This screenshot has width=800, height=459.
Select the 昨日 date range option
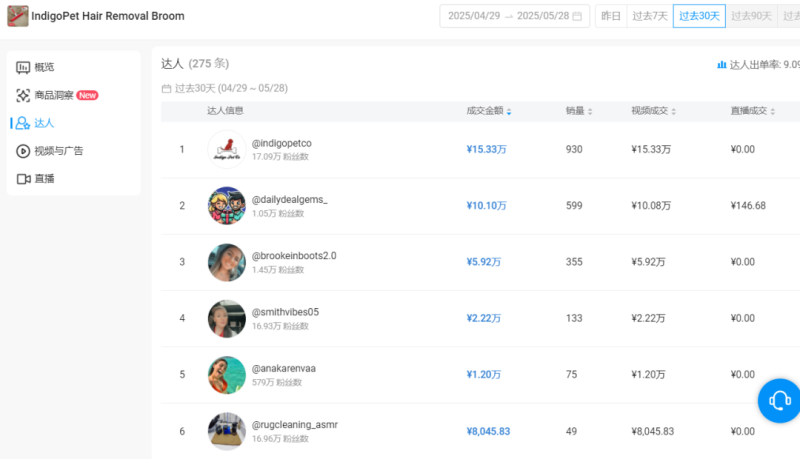pos(610,16)
